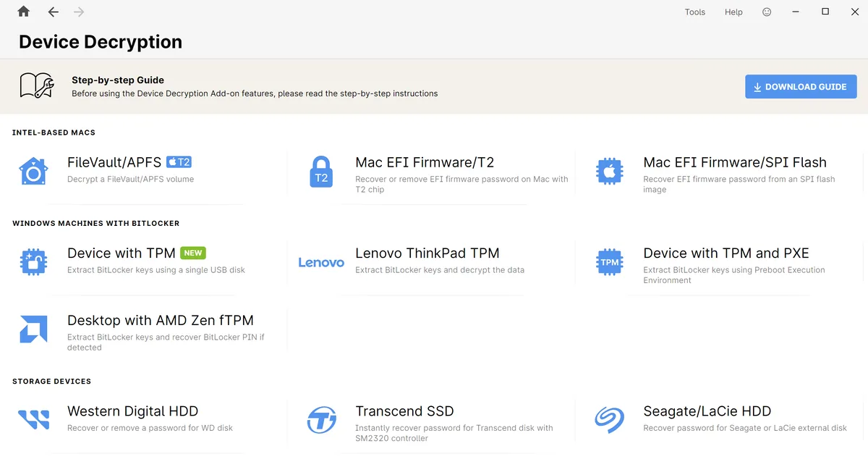Open Mac EFI Firmware/SPI Flash option
The image size is (868, 475).
click(x=735, y=162)
